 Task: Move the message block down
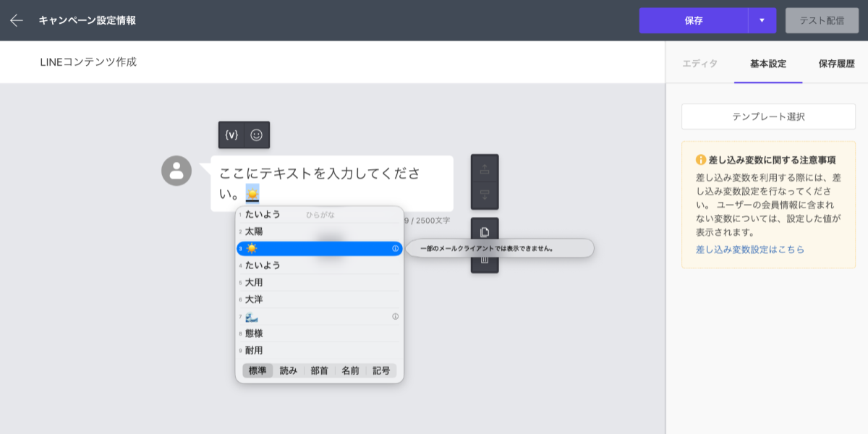point(485,195)
